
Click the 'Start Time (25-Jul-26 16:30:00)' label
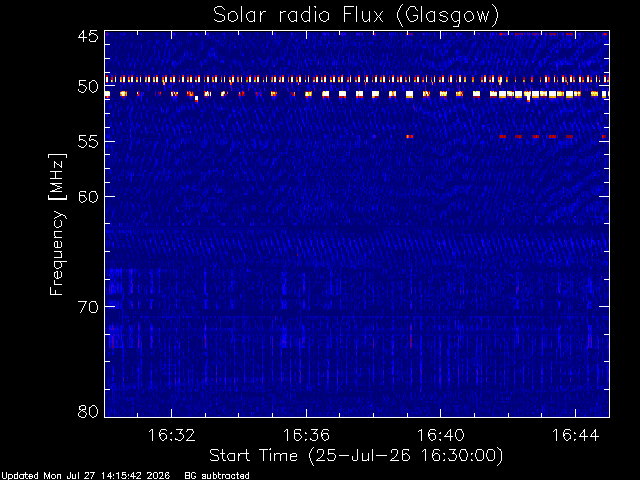tap(356, 456)
